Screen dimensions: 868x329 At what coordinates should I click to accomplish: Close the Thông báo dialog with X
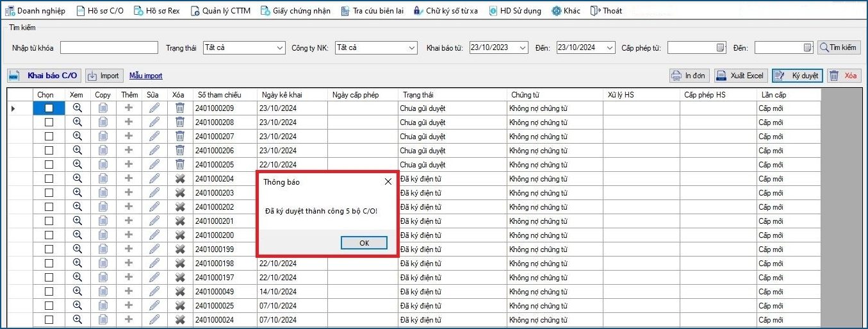(388, 181)
